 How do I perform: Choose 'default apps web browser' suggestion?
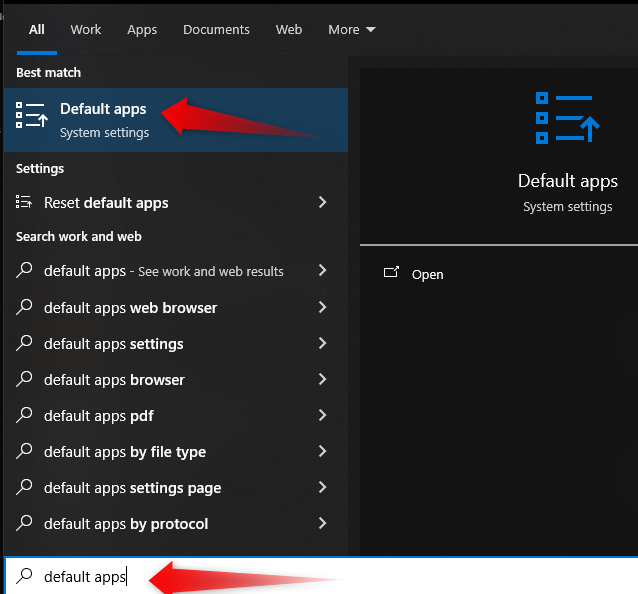pyautogui.click(x=176, y=308)
